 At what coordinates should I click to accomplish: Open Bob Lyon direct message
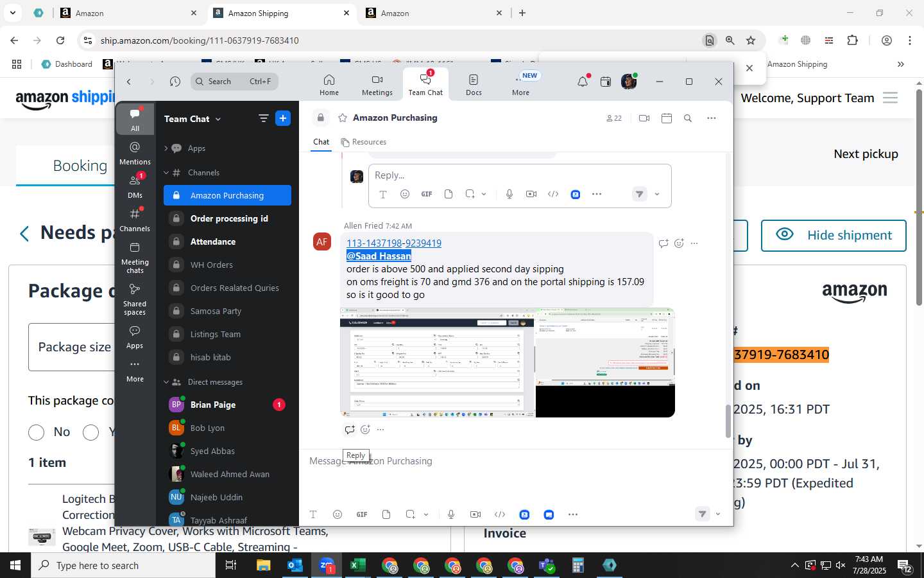pos(227,428)
